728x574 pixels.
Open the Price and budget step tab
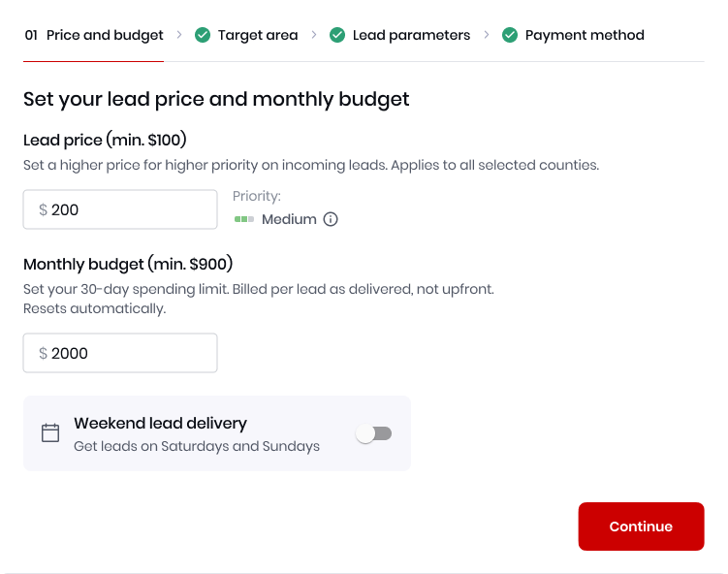click(94, 35)
